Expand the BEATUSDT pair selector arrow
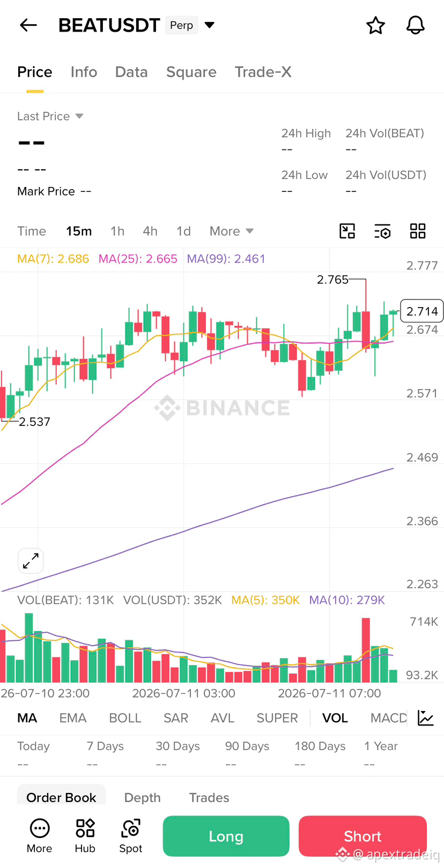 [210, 25]
